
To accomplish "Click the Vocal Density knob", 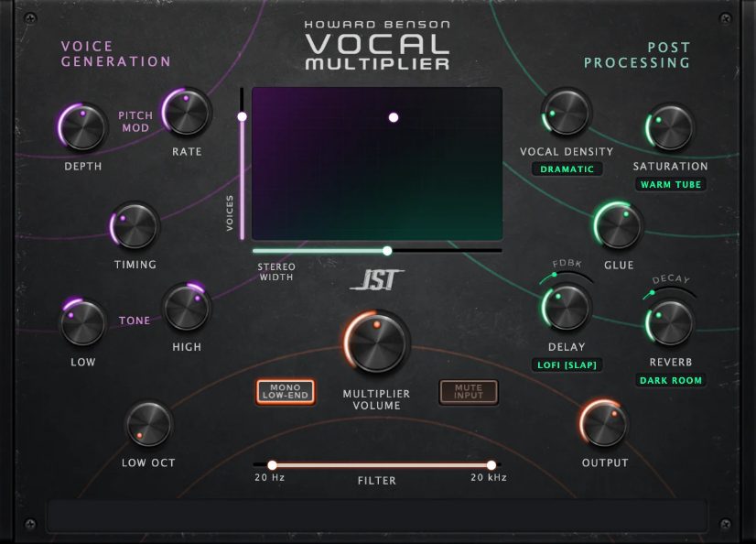I will (x=567, y=113).
